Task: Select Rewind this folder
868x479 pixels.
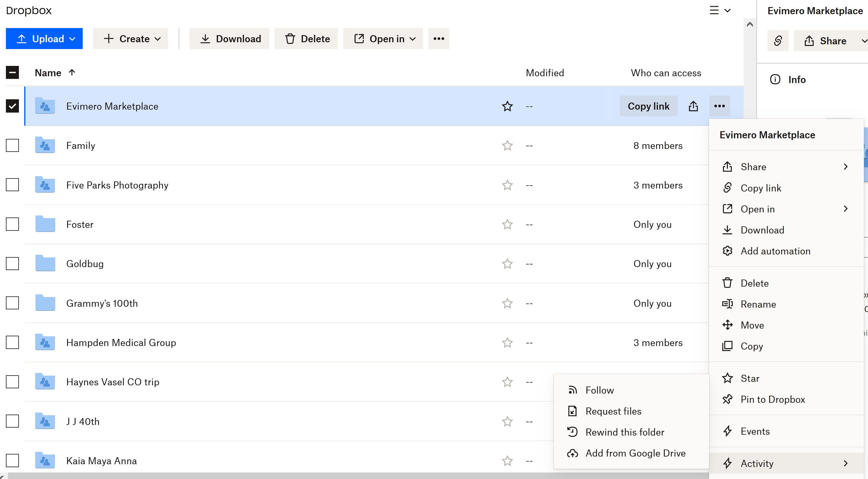Action: [x=631, y=432]
